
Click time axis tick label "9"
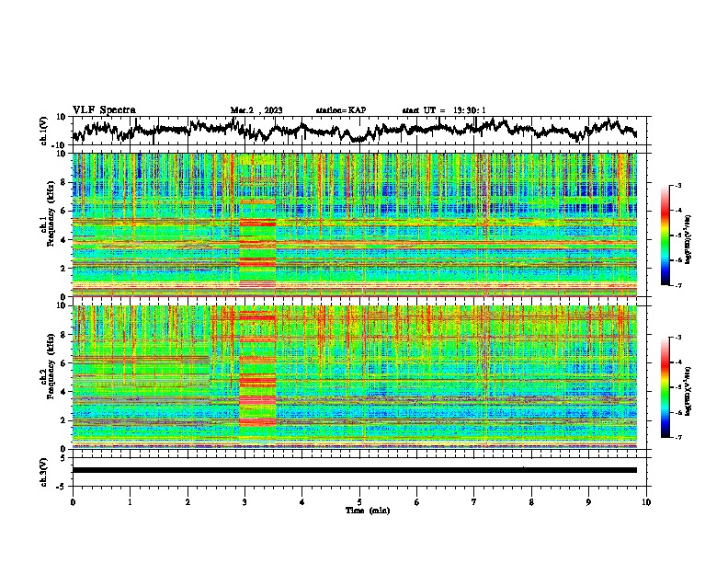tap(588, 502)
